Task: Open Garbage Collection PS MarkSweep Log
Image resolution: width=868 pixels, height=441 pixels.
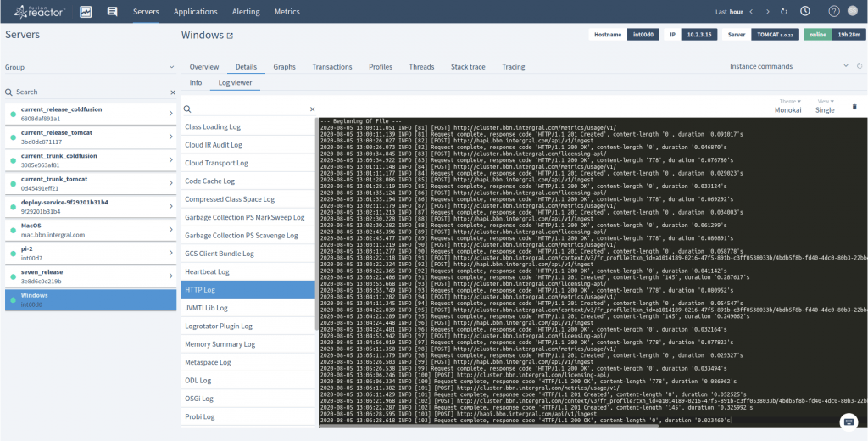Action: tap(248, 217)
